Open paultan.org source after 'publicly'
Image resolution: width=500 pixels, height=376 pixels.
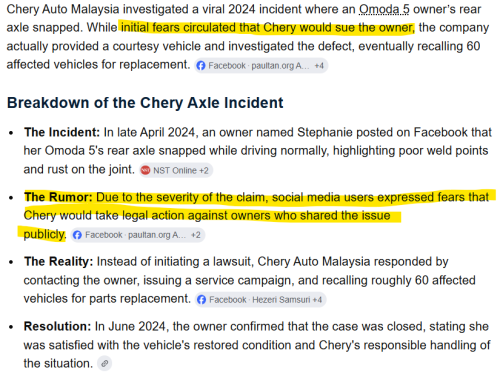[x=157, y=235]
